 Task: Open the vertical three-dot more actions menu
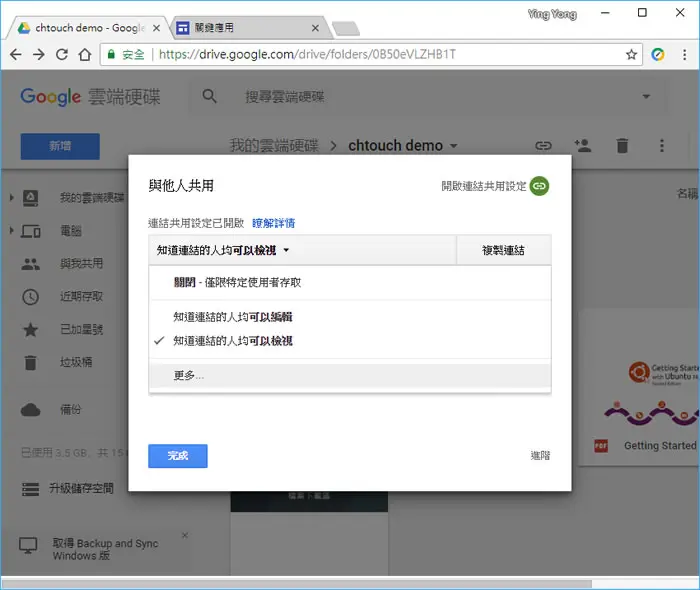click(662, 145)
